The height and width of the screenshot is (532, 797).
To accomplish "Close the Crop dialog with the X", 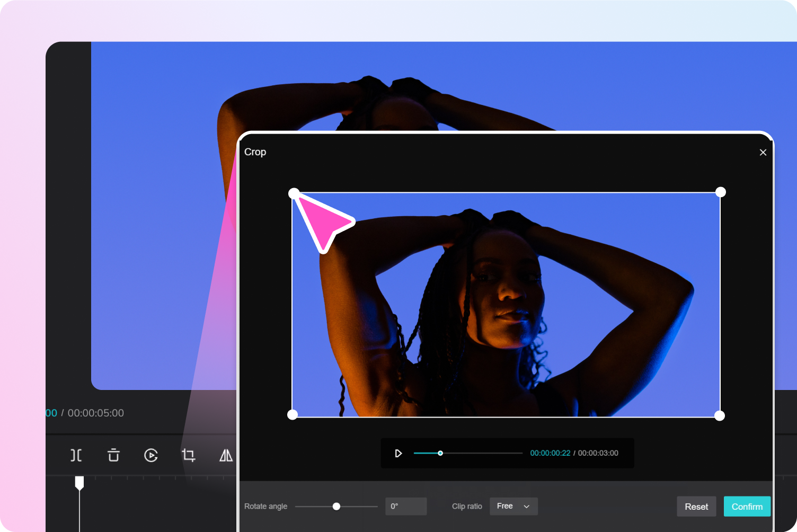I will pyautogui.click(x=763, y=153).
